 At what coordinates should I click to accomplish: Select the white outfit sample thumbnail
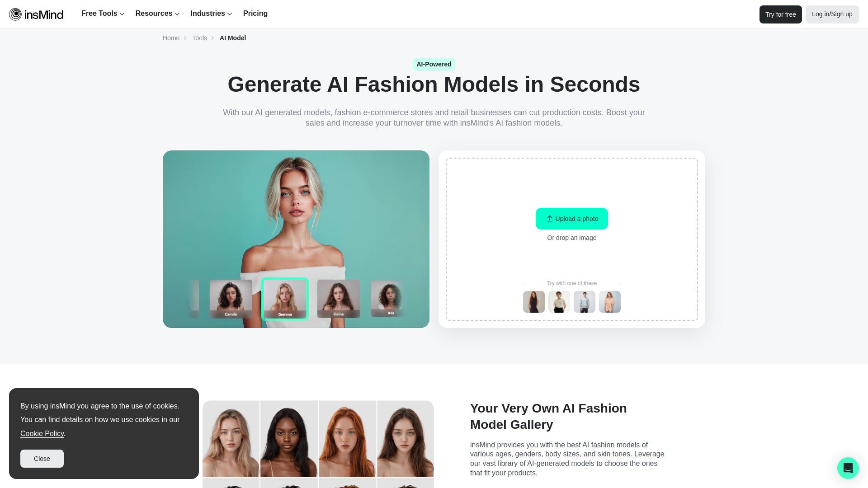pyautogui.click(x=559, y=301)
